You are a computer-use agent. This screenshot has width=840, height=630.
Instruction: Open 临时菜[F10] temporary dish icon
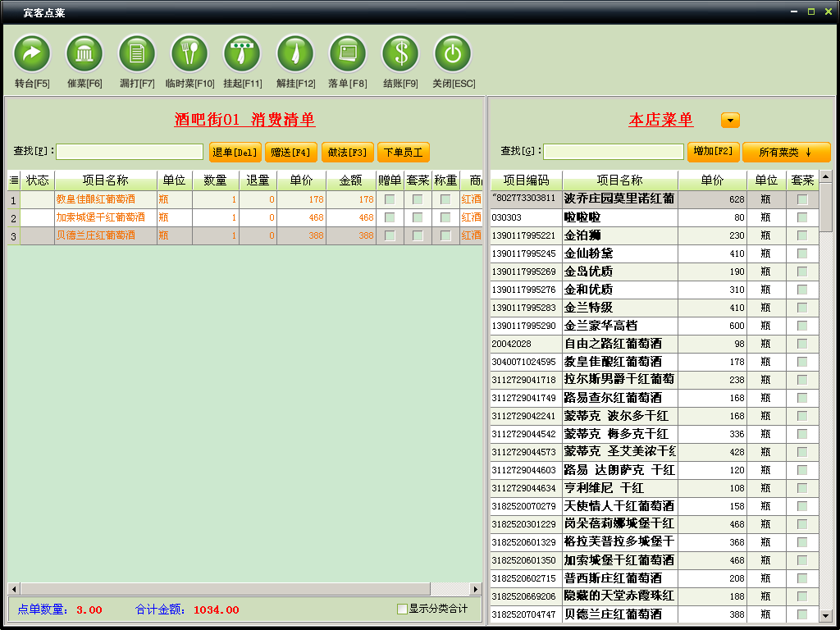(x=189, y=54)
